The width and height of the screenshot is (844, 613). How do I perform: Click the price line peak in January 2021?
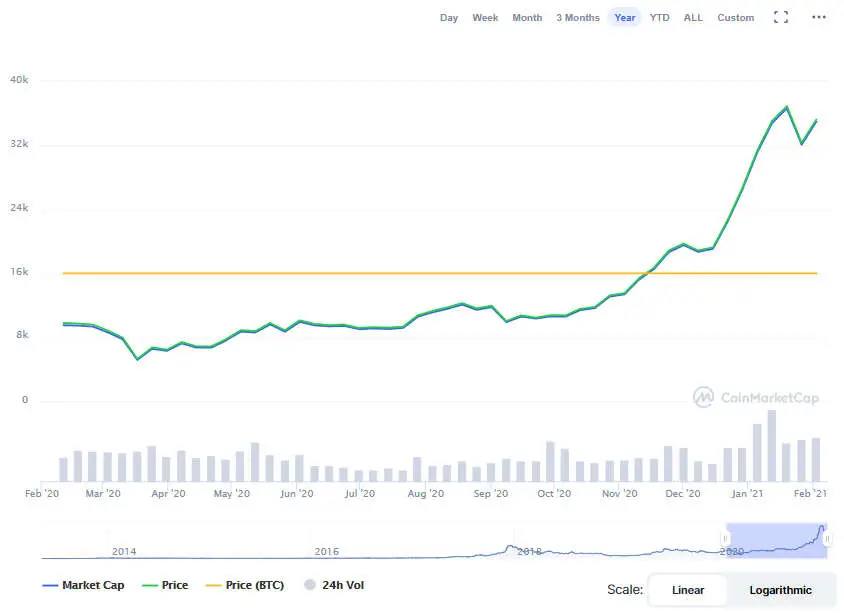[787, 107]
